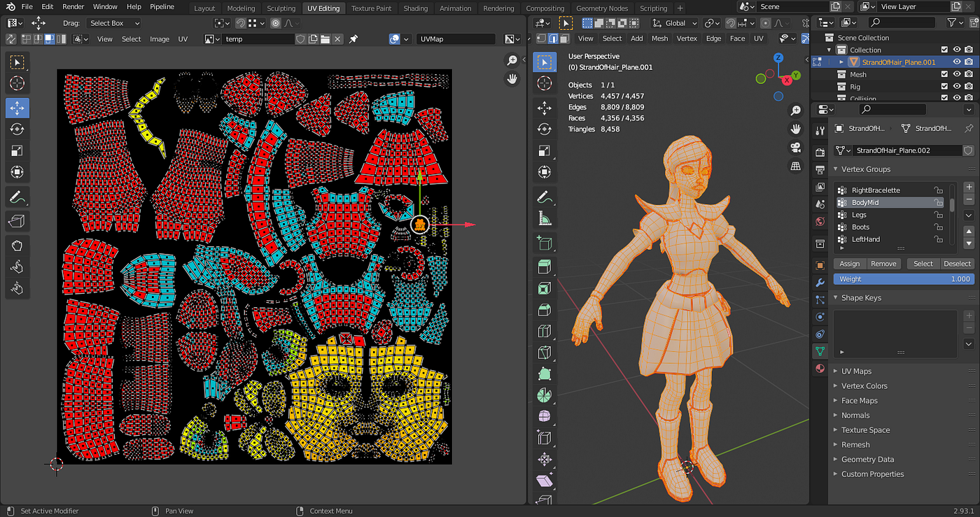
Task: Hide the Mesh collection in viewport
Action: [957, 74]
